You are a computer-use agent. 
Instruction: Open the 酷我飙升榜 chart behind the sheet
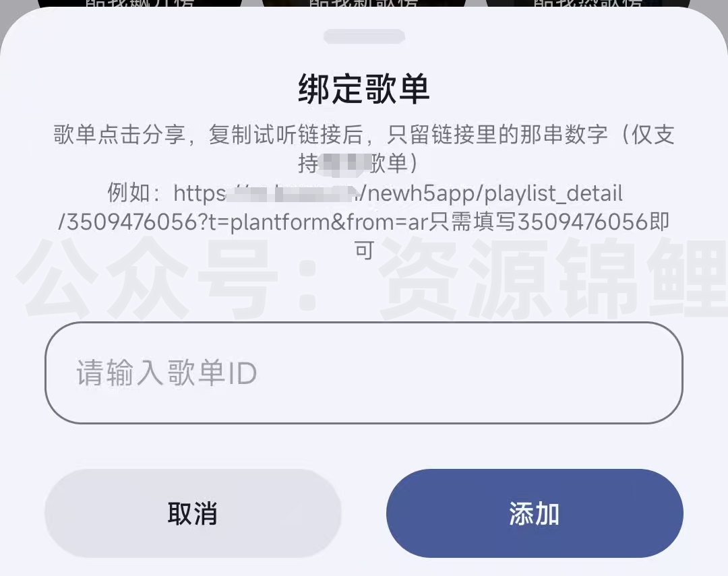click(x=140, y=4)
